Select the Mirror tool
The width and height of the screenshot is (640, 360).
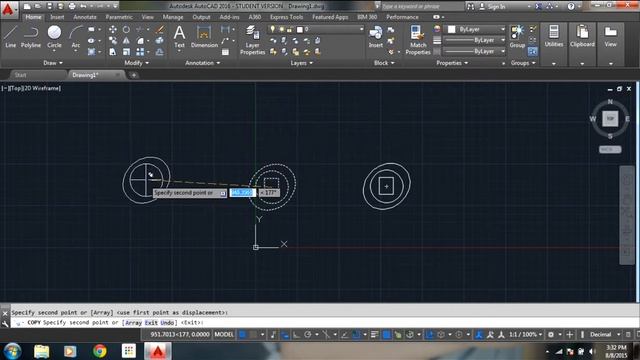[x=126, y=40]
